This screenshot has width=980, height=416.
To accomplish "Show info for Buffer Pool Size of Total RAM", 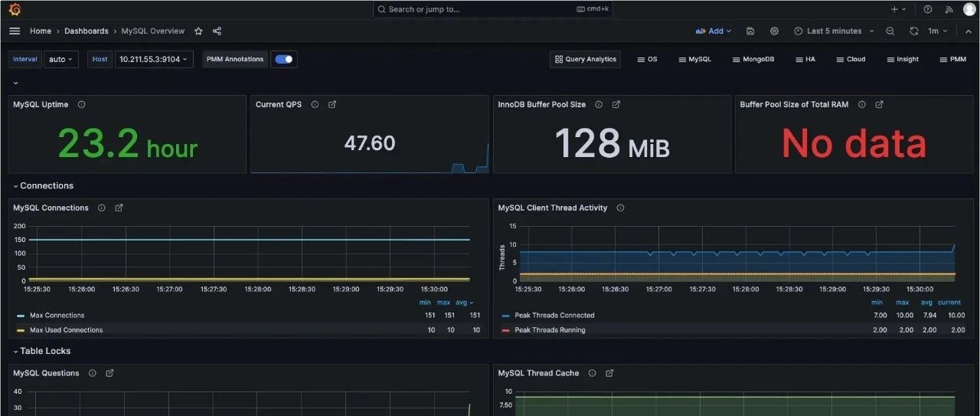I will pyautogui.click(x=862, y=104).
